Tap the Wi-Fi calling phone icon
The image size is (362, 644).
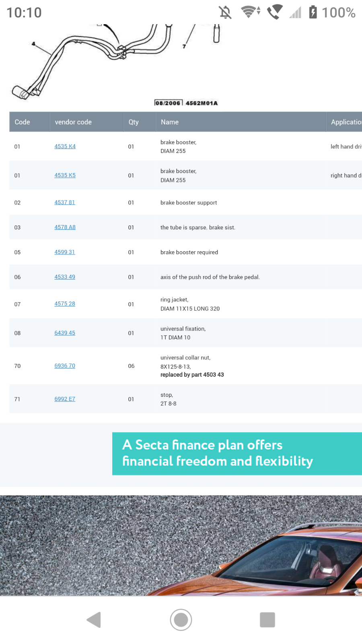tap(275, 12)
